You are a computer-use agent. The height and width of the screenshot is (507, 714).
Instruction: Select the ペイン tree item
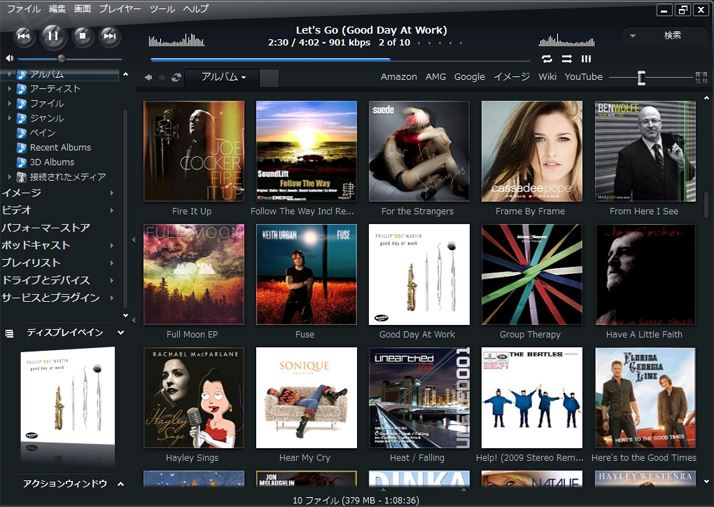click(42, 133)
